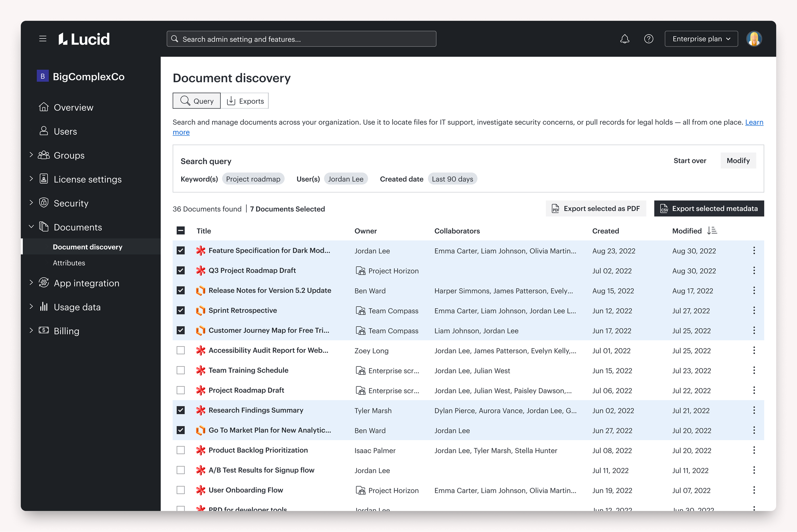797x532 pixels.
Task: Open notifications bell icon
Action: pos(625,39)
